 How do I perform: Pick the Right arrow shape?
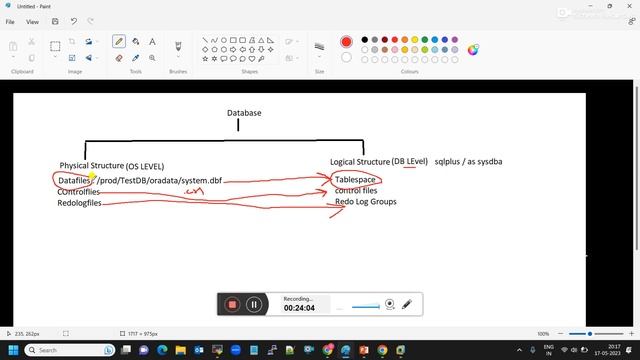tap(233, 49)
